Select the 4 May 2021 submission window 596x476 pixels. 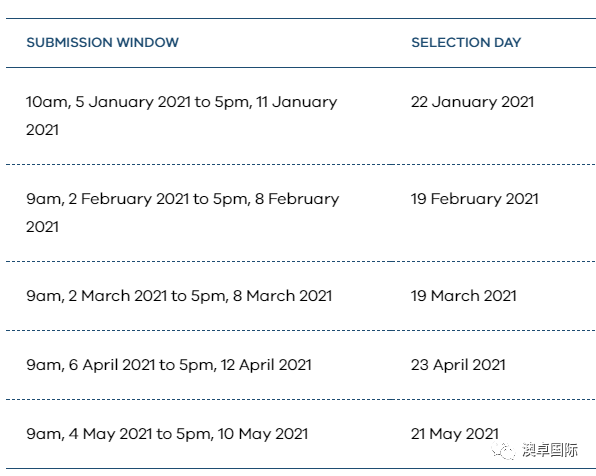[x=167, y=434]
